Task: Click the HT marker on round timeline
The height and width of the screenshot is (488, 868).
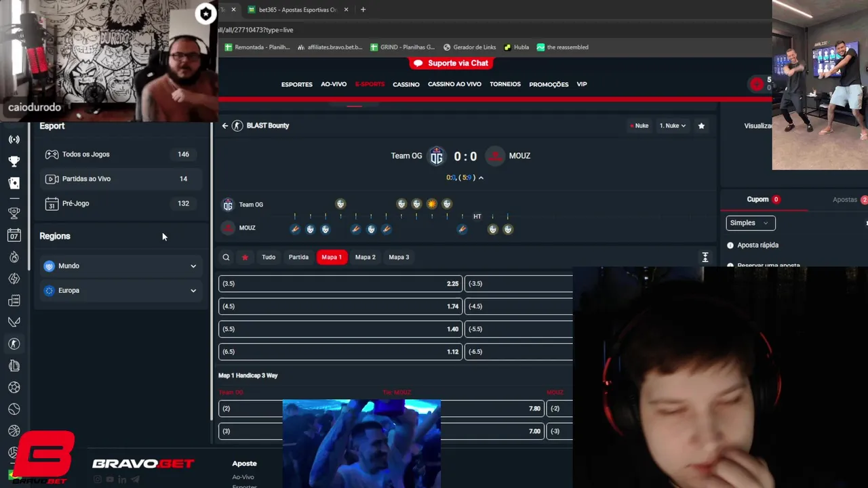Action: pyautogui.click(x=477, y=217)
